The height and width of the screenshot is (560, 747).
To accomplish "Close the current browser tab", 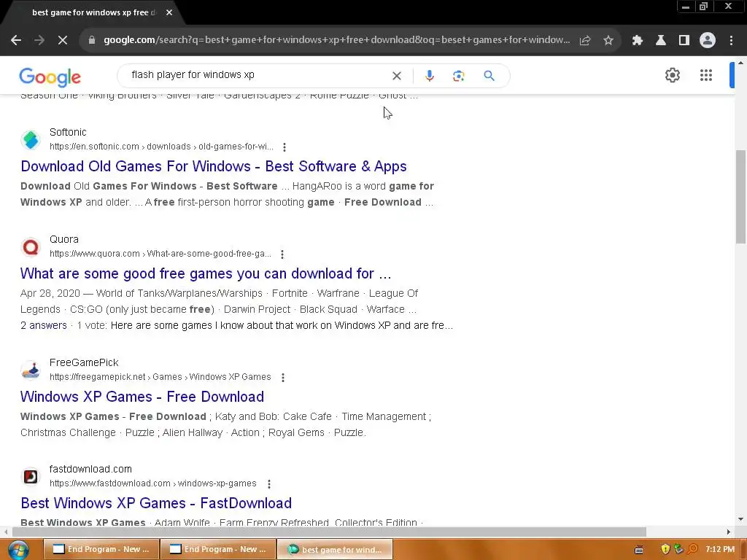I will pyautogui.click(x=169, y=12).
